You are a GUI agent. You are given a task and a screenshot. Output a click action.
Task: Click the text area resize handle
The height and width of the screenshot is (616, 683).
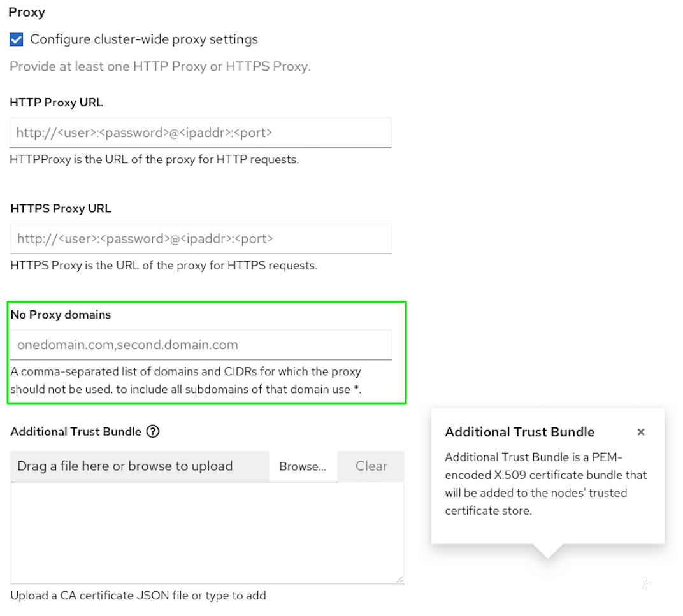[x=399, y=579]
